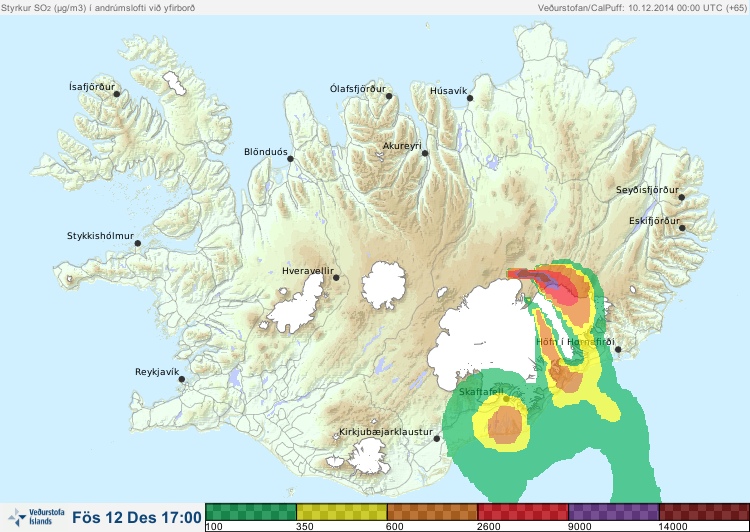Screen dimensions: 750x532
Task: Click the dark red 14000 legend swatch
Action: [704, 512]
